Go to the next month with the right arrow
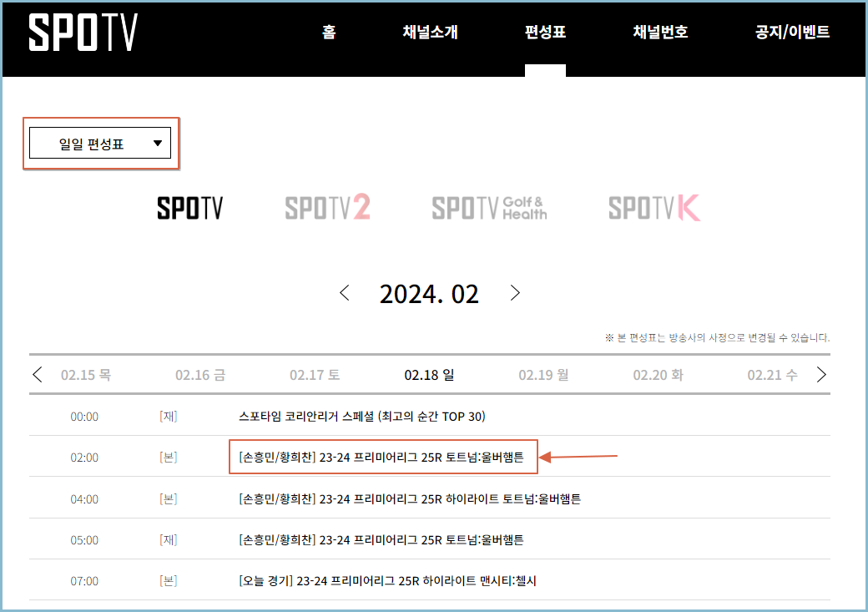The height and width of the screenshot is (612, 868). click(515, 293)
